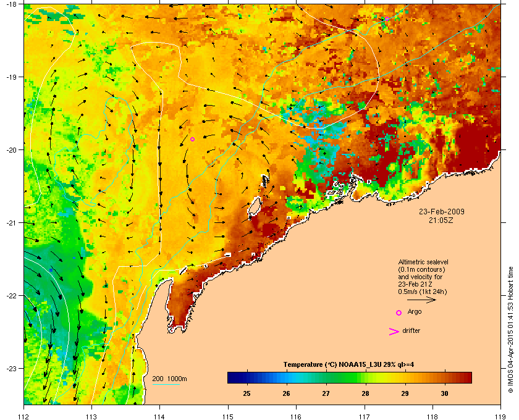Viewport: 519px width, 420px height.
Task: Click the latitude axis label -22
Action: click(12, 295)
